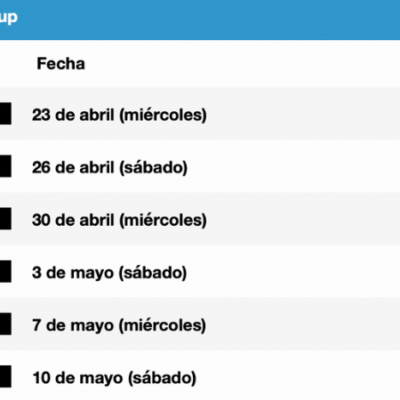Screen dimensions: 400x400
Task: Select the black square beside 26 de abril
Action: pyautogui.click(x=6, y=166)
